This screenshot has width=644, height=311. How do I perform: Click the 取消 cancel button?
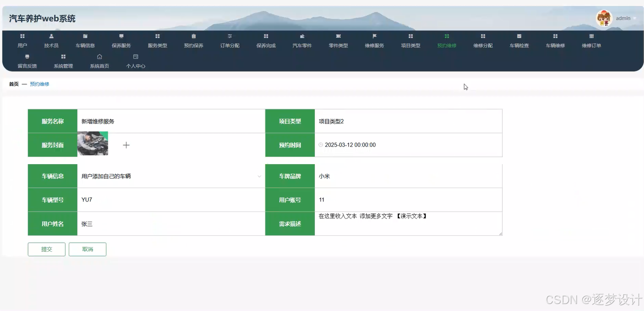87,249
